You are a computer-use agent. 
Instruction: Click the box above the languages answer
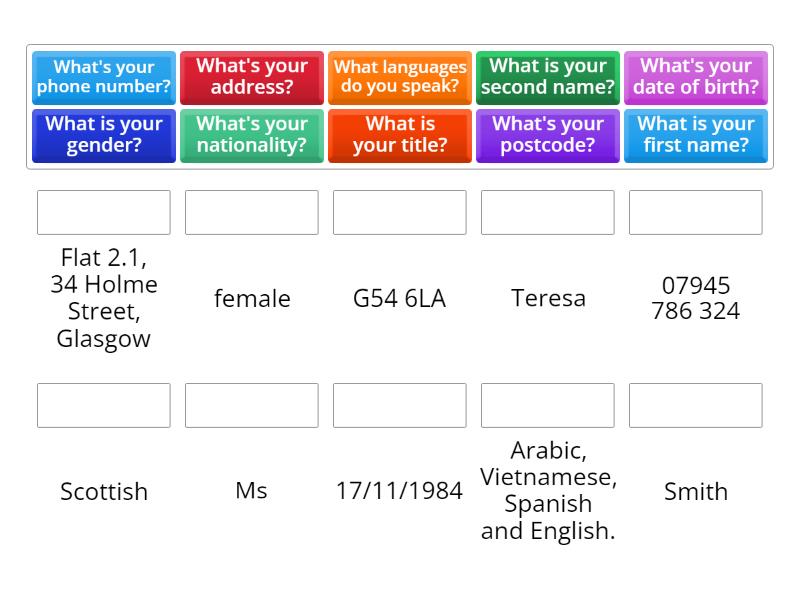548,405
